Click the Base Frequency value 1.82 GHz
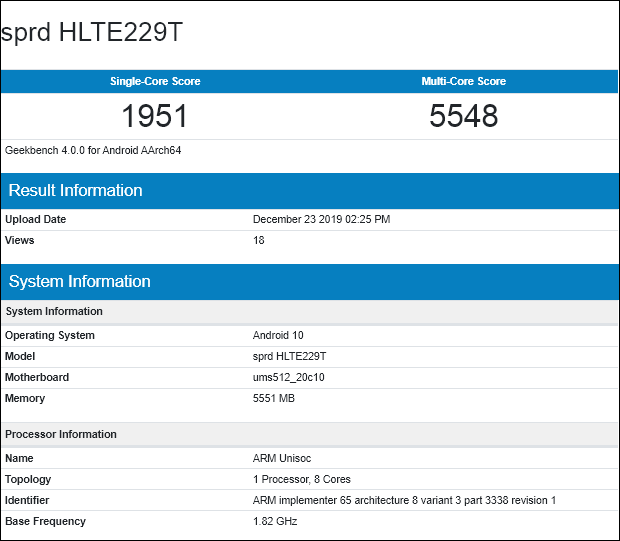 coord(275,521)
